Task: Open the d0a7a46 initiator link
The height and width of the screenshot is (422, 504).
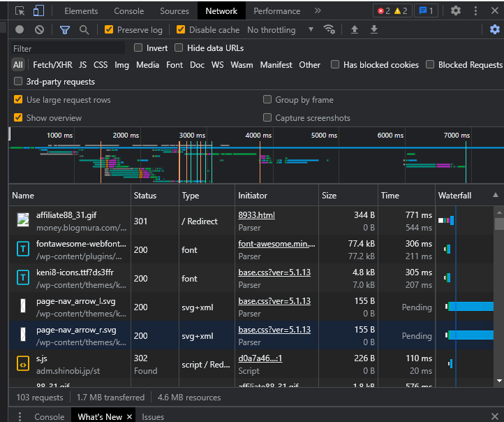Action: pos(260,358)
